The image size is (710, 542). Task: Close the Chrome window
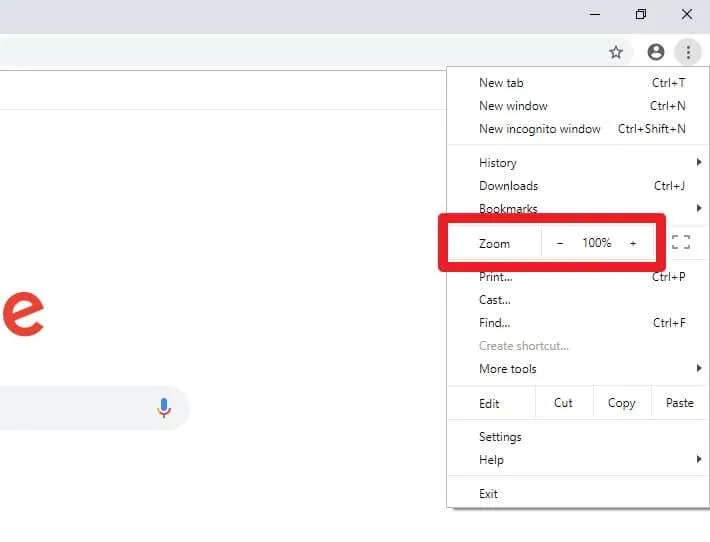click(686, 14)
